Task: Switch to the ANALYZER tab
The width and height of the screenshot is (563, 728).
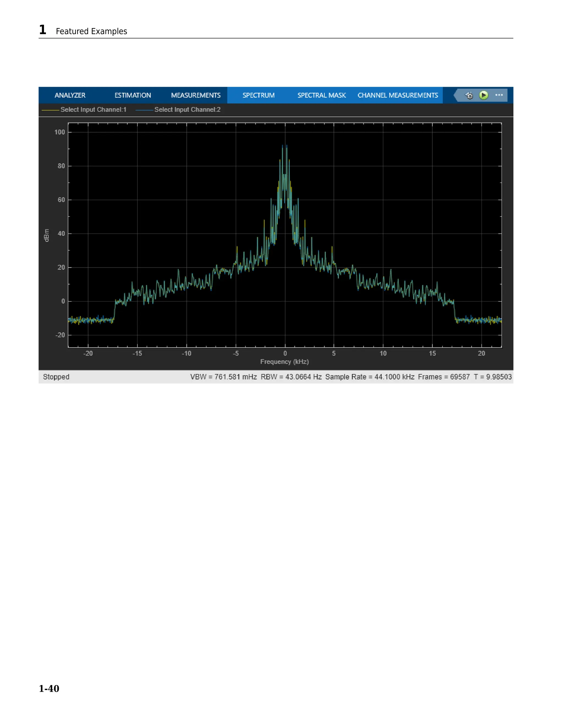Action: (x=70, y=95)
